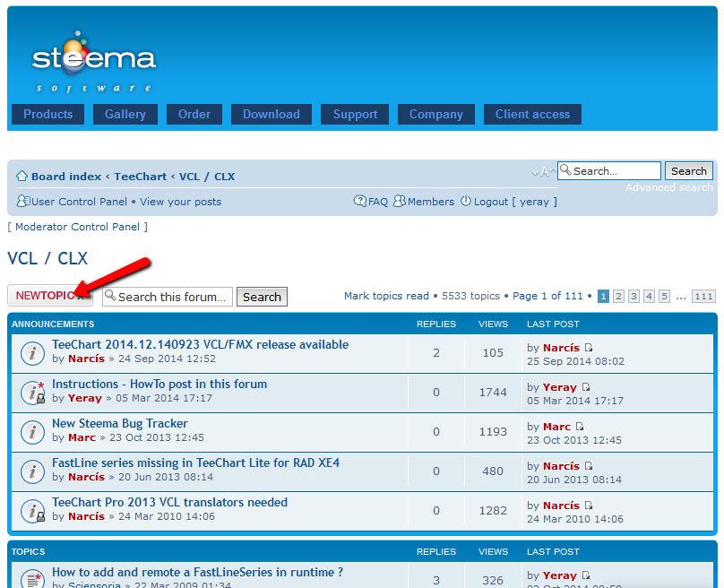The image size is (724, 588).
Task: Click the User Control Panel icon
Action: point(23,201)
